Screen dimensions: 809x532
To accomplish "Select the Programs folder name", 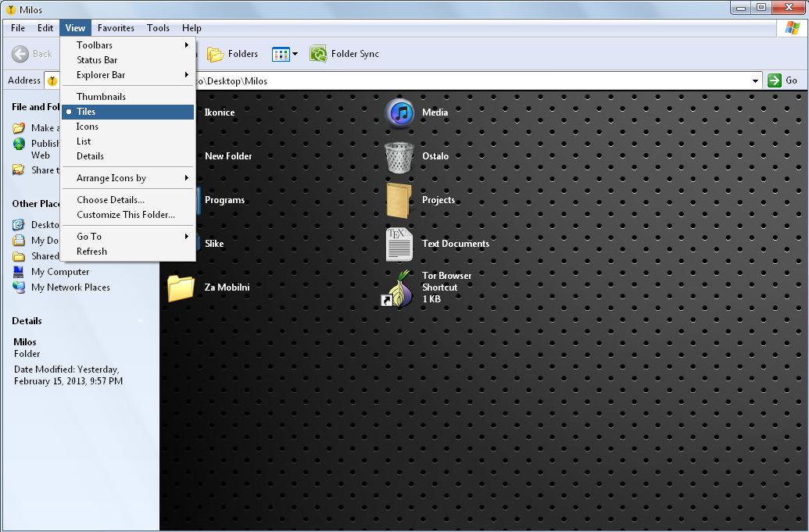I will click(x=224, y=200).
